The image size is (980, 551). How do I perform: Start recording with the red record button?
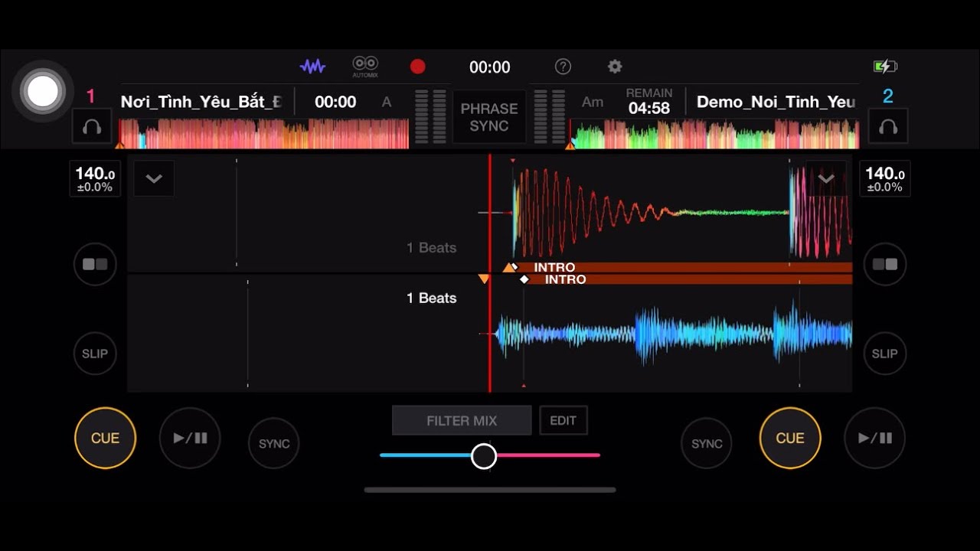(417, 67)
